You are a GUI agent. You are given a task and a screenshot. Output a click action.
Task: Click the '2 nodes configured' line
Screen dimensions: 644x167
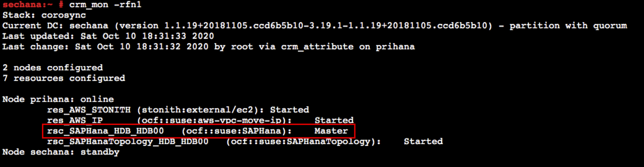tap(53, 68)
